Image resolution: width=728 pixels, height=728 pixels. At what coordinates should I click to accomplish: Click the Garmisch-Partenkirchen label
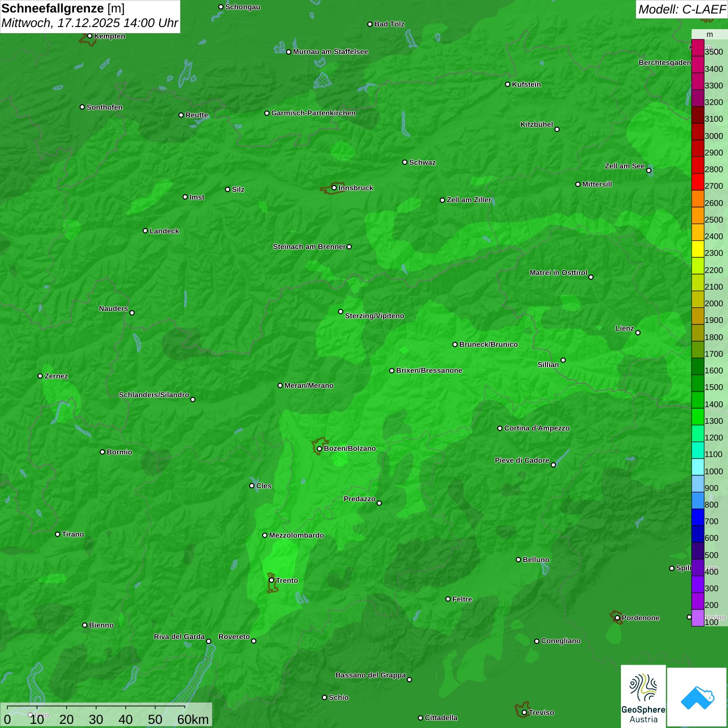click(x=314, y=113)
